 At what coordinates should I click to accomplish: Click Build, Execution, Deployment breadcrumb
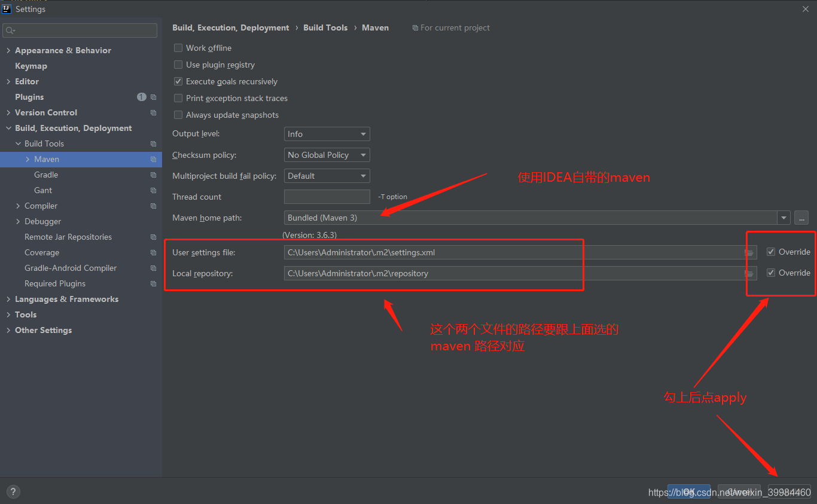coord(231,28)
